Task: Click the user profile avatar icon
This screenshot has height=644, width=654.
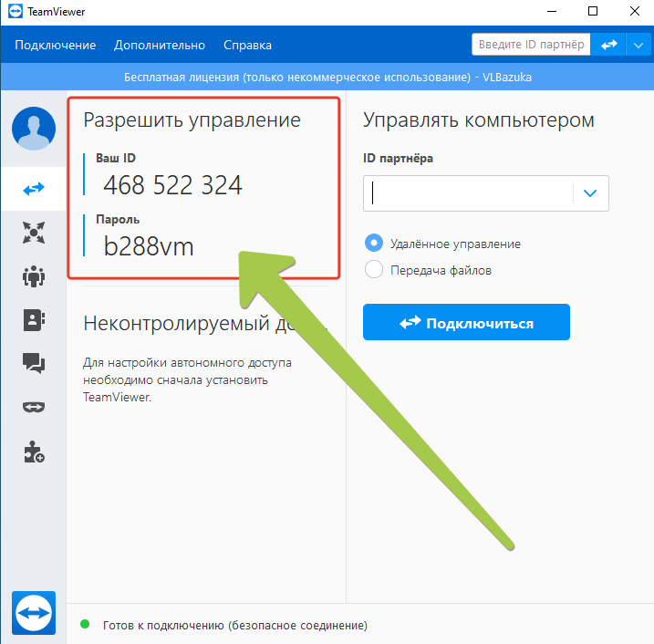Action: [34, 129]
